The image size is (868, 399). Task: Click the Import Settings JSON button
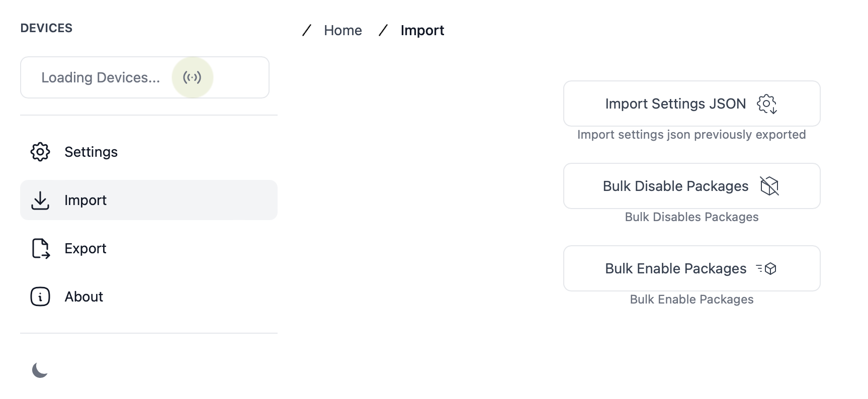pyautogui.click(x=692, y=104)
